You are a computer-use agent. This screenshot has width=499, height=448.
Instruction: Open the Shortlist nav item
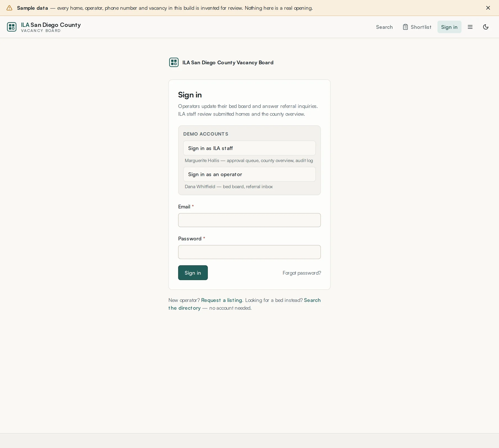click(417, 27)
